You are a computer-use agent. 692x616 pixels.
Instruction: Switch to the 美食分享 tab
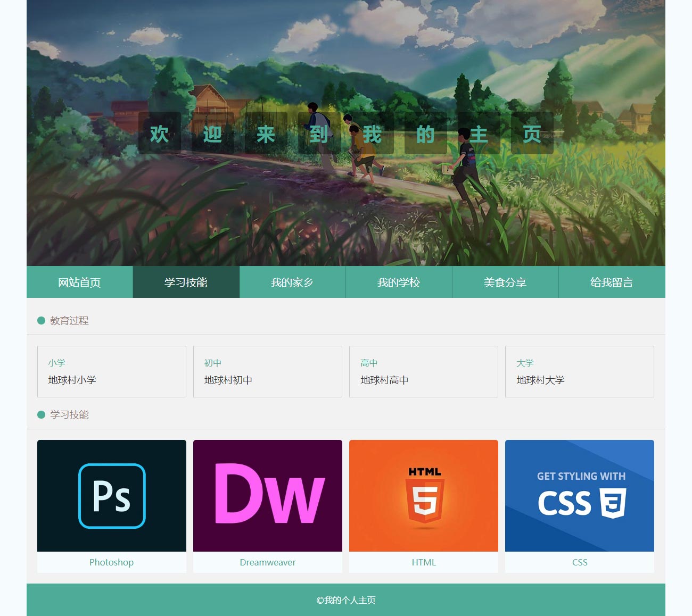tap(506, 282)
